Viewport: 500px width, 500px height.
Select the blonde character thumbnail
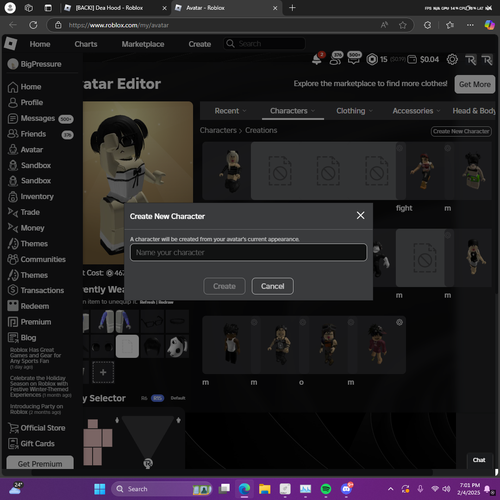pyautogui.click(x=232, y=171)
